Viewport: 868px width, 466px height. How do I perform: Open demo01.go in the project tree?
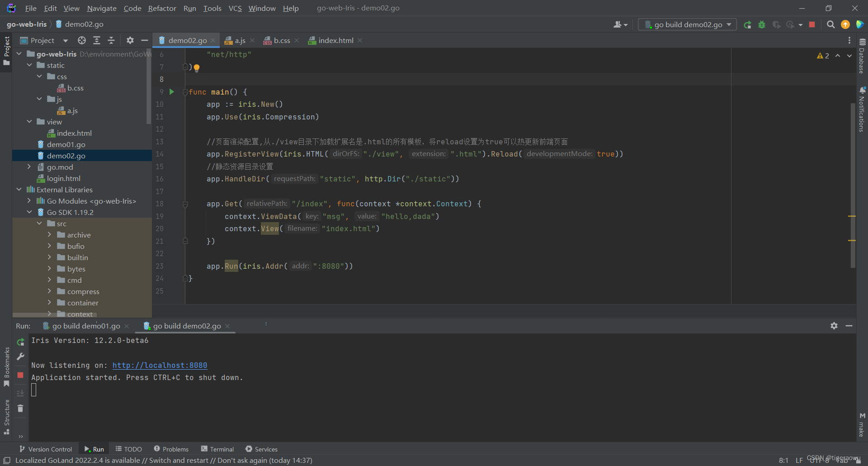(66, 144)
